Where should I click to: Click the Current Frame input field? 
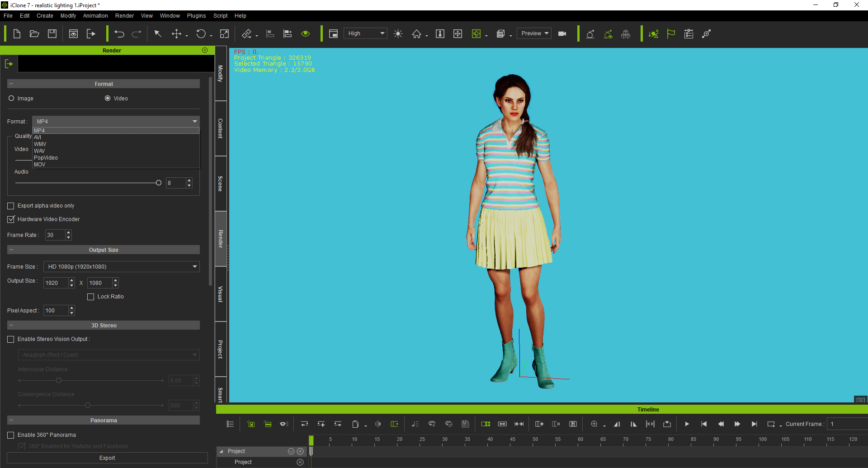click(847, 424)
